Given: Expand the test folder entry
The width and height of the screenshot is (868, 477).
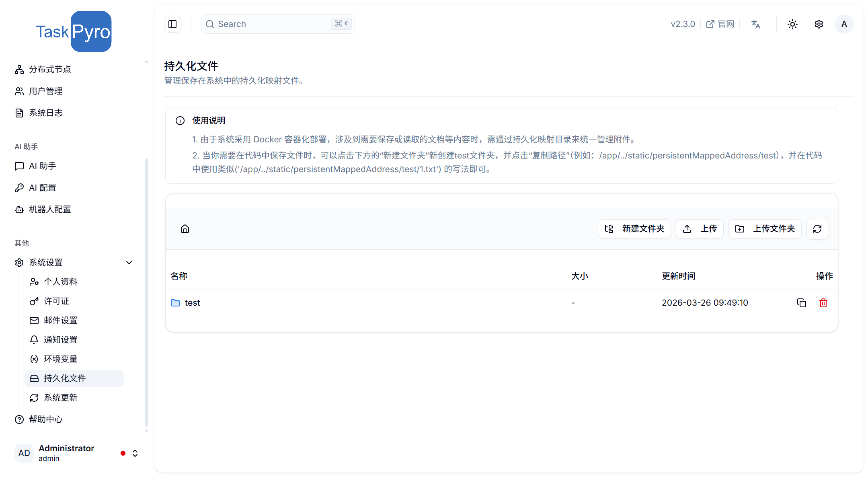Looking at the screenshot, I should click(192, 302).
